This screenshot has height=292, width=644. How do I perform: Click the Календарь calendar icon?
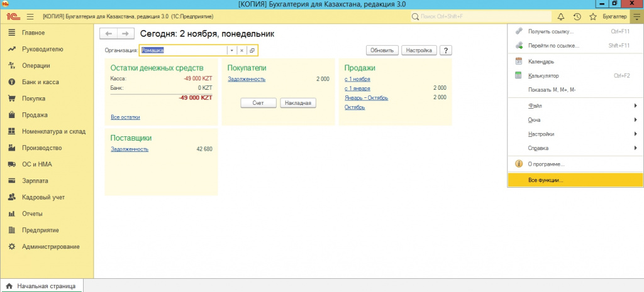(x=519, y=62)
